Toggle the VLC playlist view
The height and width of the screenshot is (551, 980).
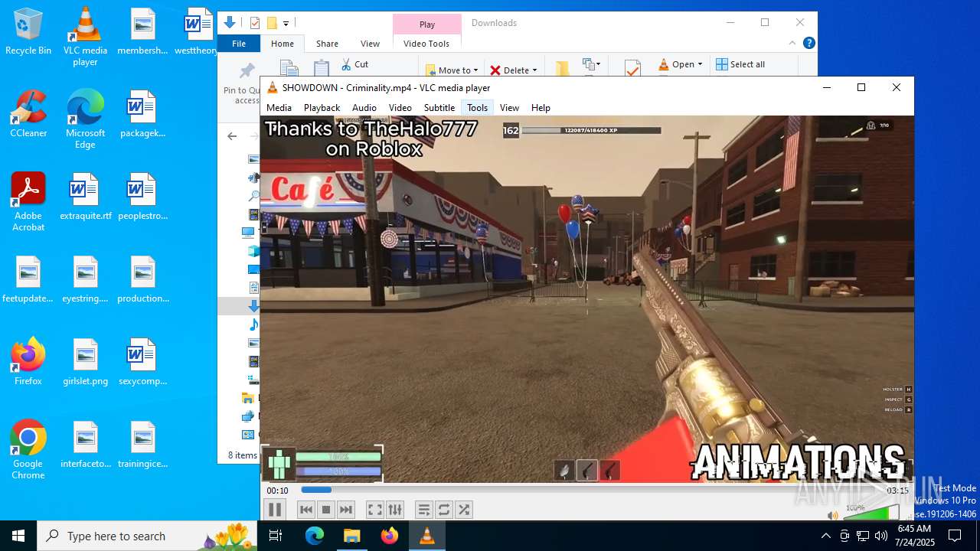click(423, 510)
